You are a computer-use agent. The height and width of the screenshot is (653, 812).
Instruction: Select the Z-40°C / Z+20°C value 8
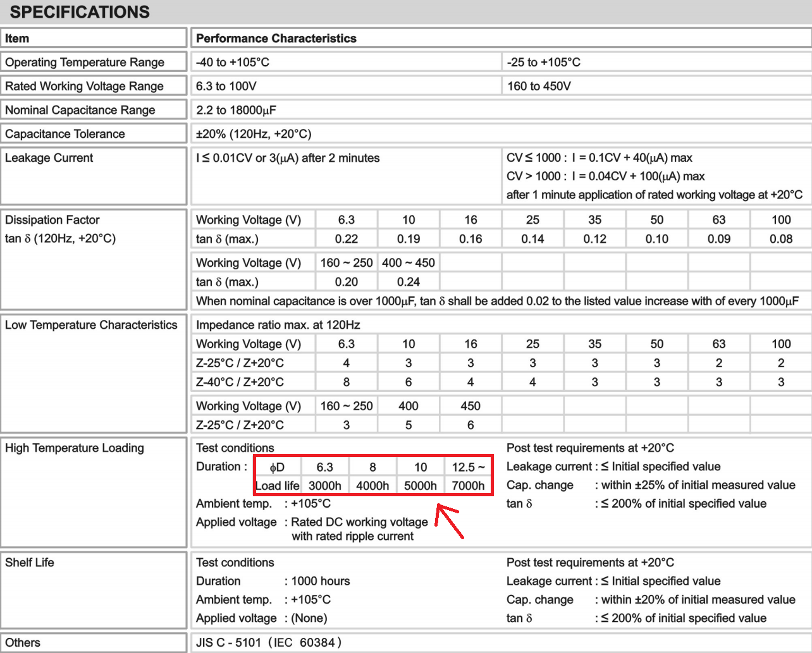[x=346, y=382]
